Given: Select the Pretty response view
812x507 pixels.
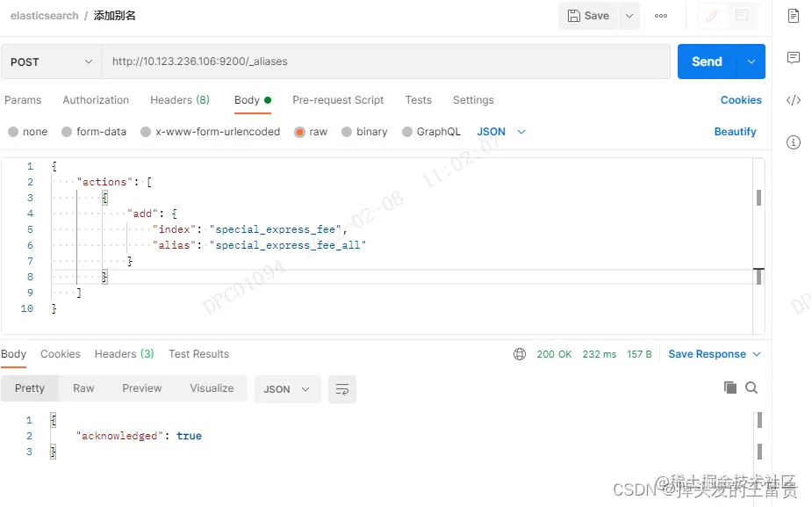Looking at the screenshot, I should pyautogui.click(x=30, y=388).
